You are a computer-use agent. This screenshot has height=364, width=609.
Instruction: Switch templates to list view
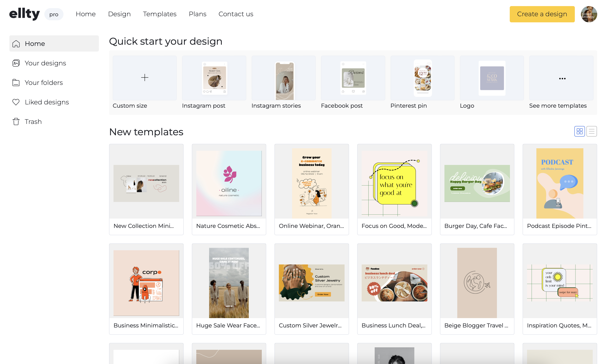[591, 131]
